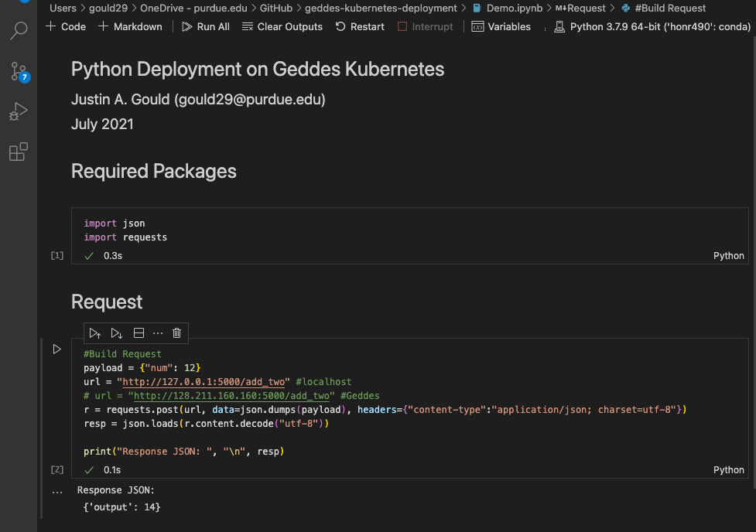Open the Run and Debug sidebar view

[19, 111]
